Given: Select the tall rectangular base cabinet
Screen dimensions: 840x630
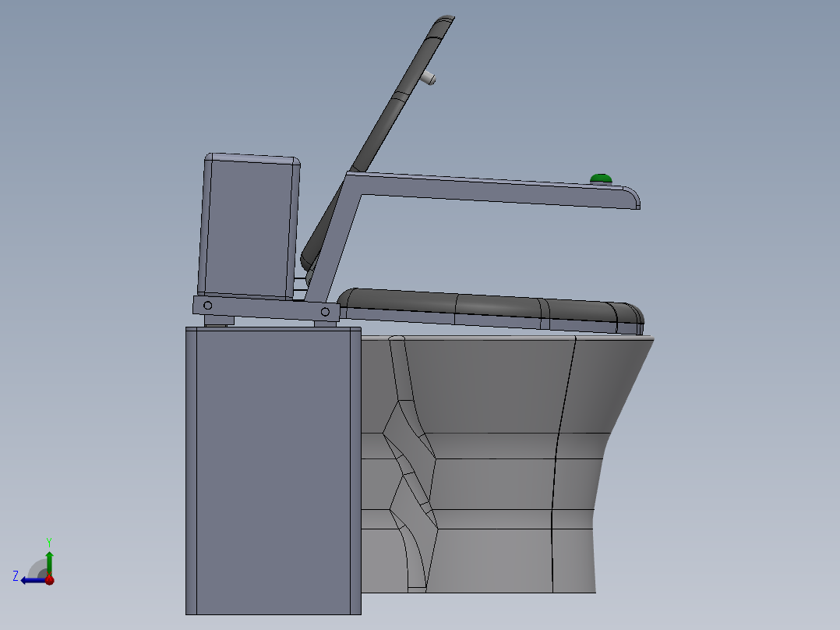Looking at the screenshot, I should pyautogui.click(x=274, y=471).
